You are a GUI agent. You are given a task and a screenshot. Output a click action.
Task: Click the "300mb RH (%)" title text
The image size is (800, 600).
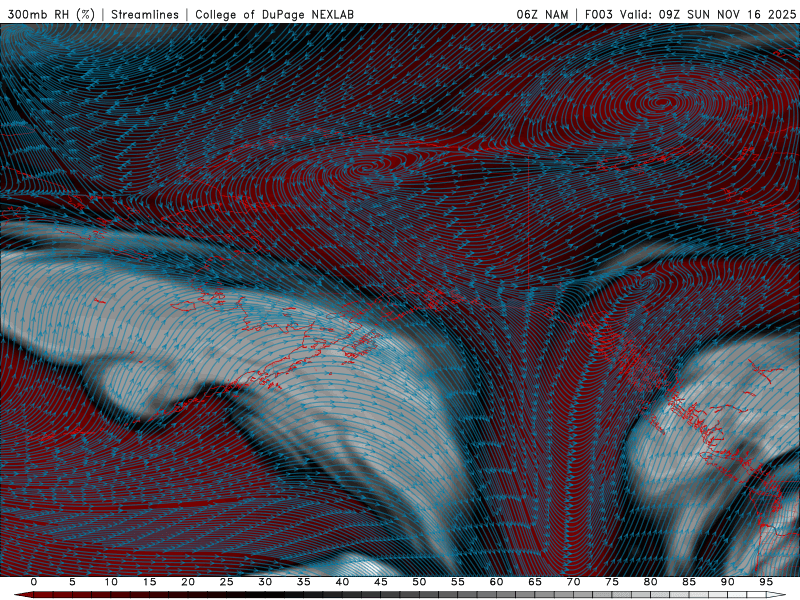point(52,14)
